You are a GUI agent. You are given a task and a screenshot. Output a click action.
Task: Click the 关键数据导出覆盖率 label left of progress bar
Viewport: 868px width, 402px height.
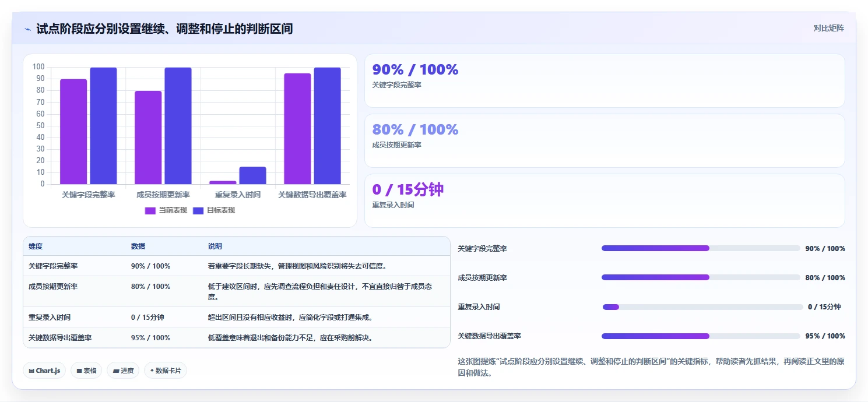490,336
